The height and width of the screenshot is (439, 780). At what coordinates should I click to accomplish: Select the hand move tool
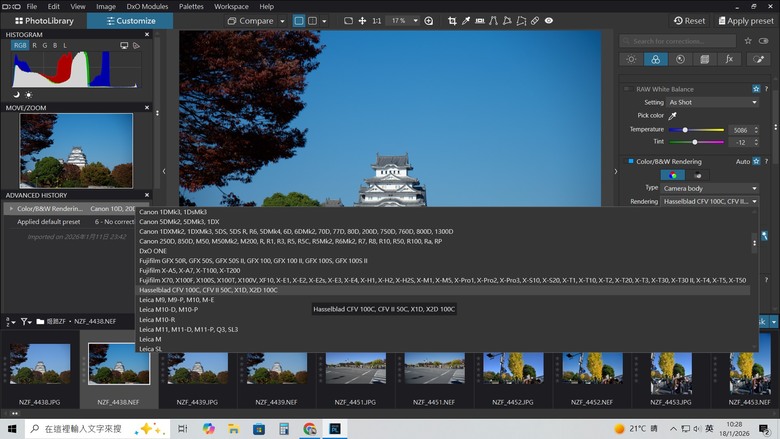[x=362, y=21]
